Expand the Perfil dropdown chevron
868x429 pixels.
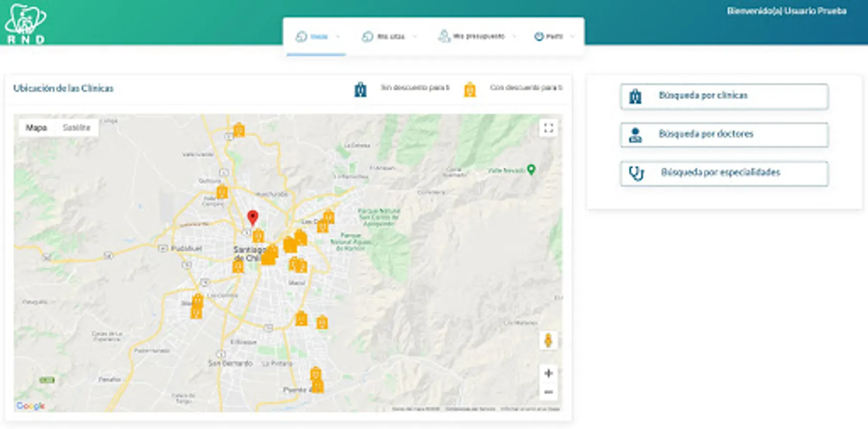pos(572,37)
